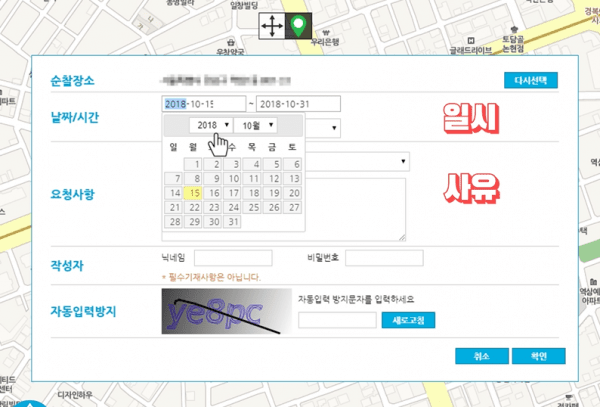Focus the 비밀번호 password input field
Viewport: 600px width, 407px height.
tap(384, 258)
